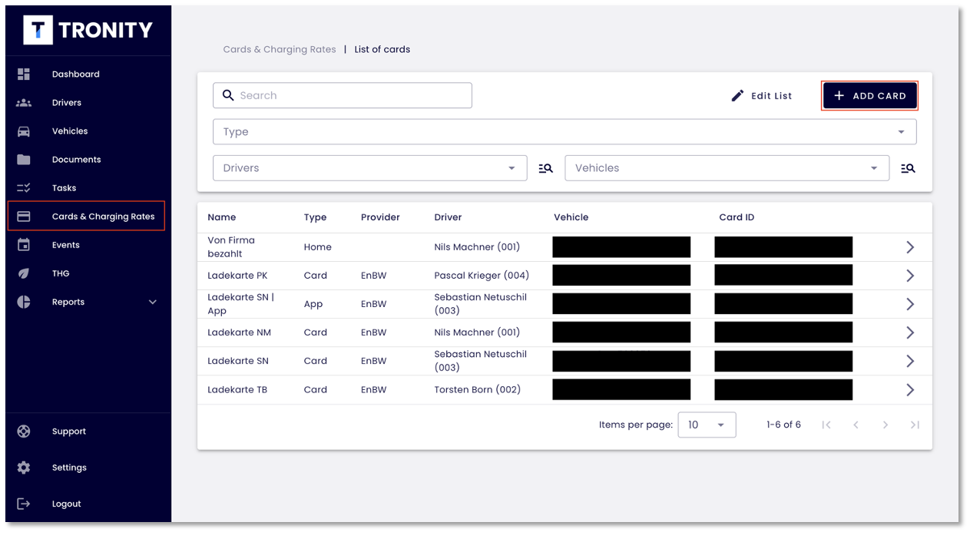Click the Cards & Charging Rates card icon
The height and width of the screenshot is (542, 980).
(x=24, y=216)
